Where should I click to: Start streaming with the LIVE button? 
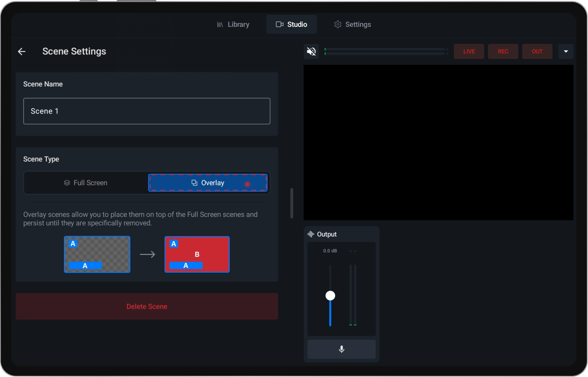click(469, 51)
